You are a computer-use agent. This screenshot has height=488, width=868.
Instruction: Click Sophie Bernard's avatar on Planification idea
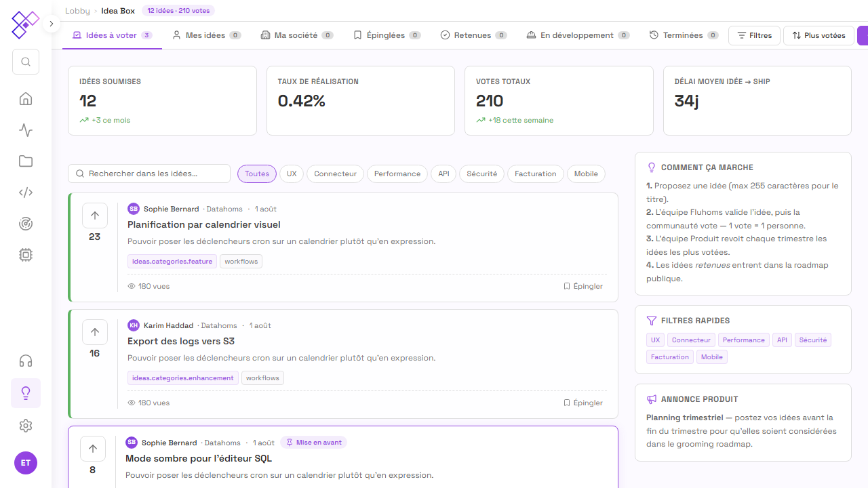click(x=134, y=209)
